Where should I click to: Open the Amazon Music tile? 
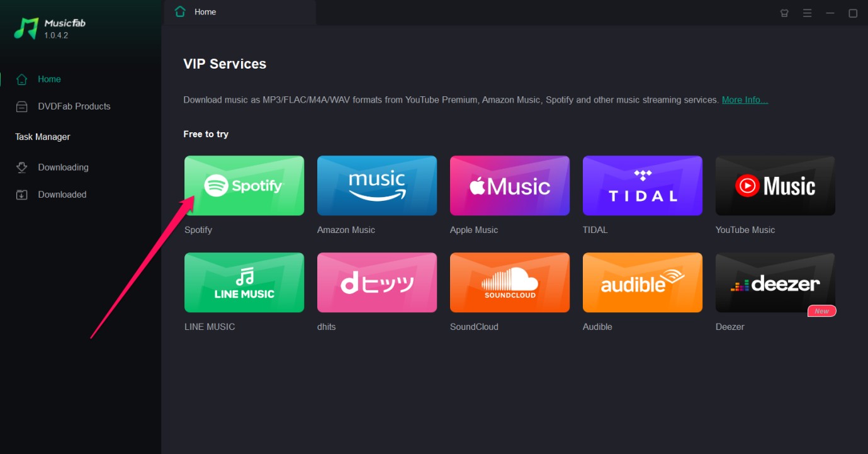point(377,186)
